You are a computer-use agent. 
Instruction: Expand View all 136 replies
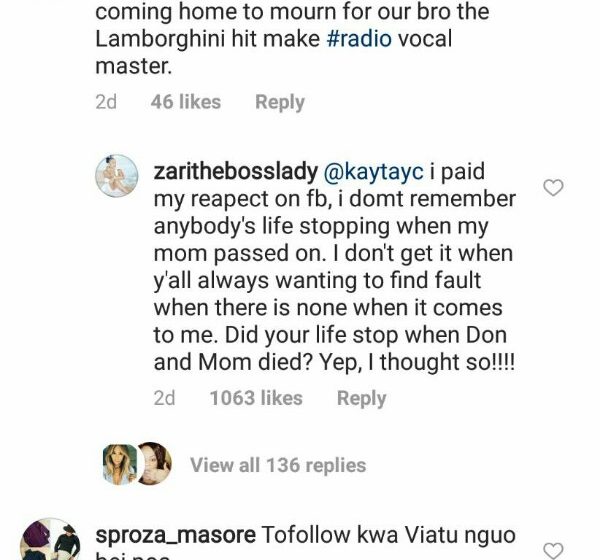click(278, 465)
